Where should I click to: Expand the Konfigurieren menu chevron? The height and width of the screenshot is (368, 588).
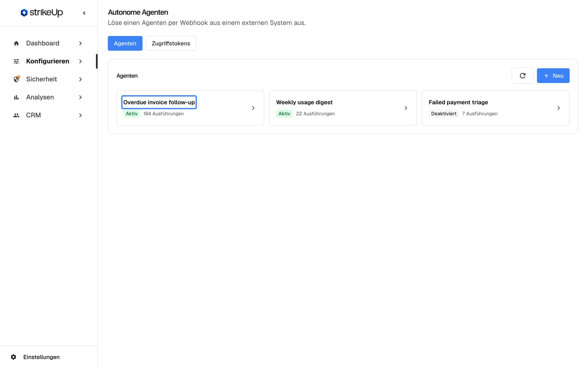[80, 61]
